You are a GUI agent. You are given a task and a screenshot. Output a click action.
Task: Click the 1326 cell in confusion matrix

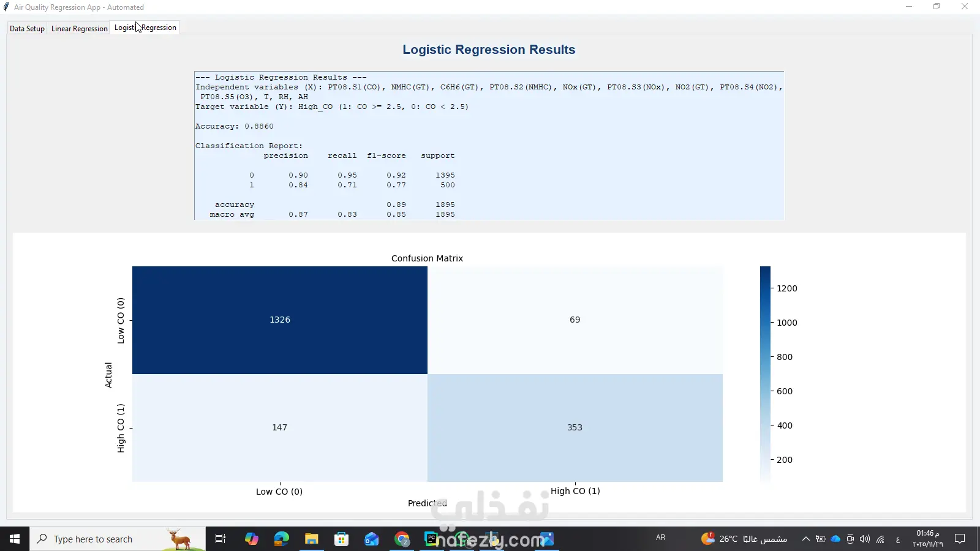coord(280,320)
